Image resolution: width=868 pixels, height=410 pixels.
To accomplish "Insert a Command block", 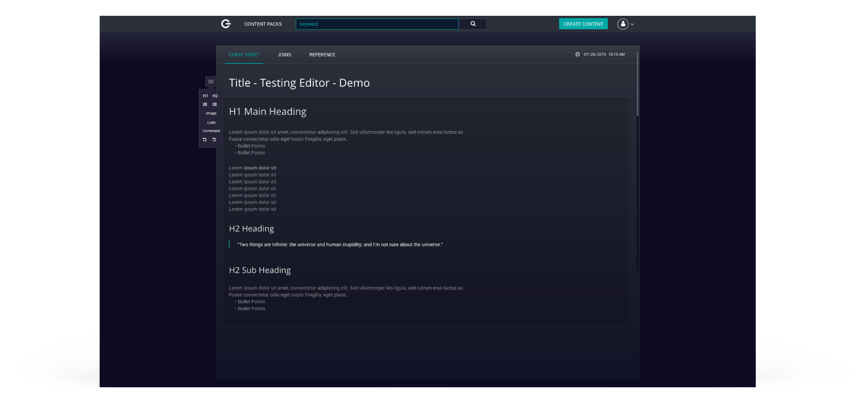I will point(211,131).
